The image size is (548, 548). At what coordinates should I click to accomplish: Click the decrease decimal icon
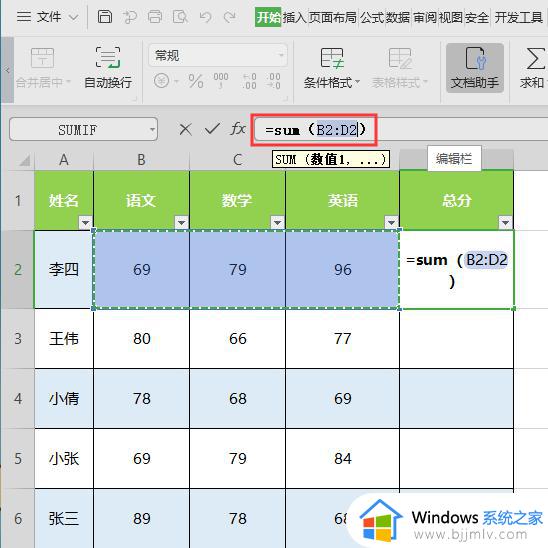tap(273, 81)
